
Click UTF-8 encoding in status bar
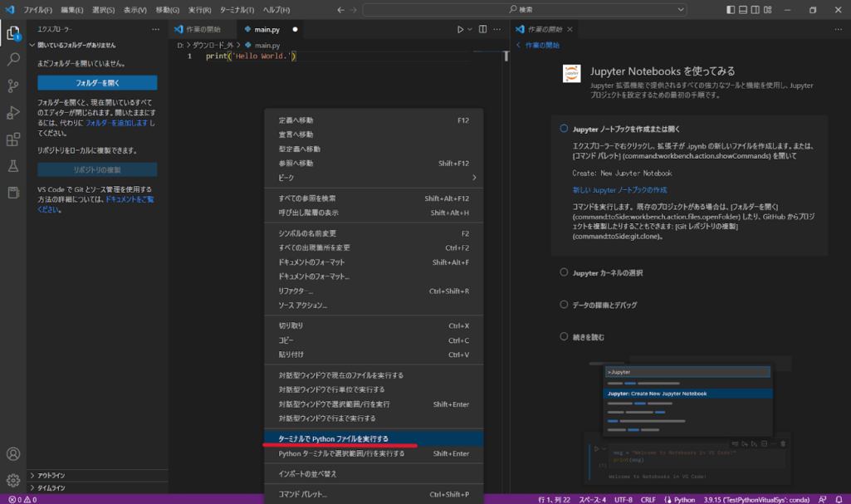(x=623, y=500)
